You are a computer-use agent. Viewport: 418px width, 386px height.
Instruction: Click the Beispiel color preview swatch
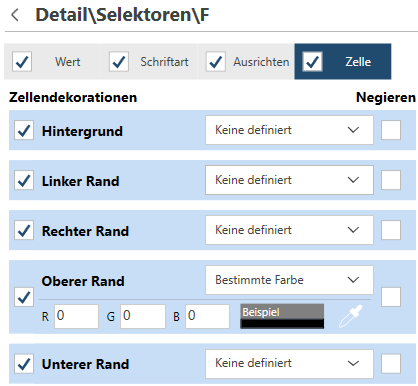click(282, 316)
